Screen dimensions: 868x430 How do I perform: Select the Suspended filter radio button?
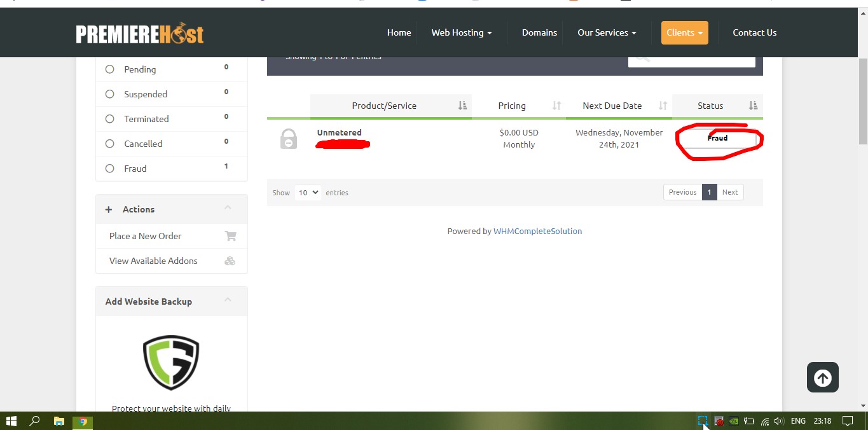point(110,94)
